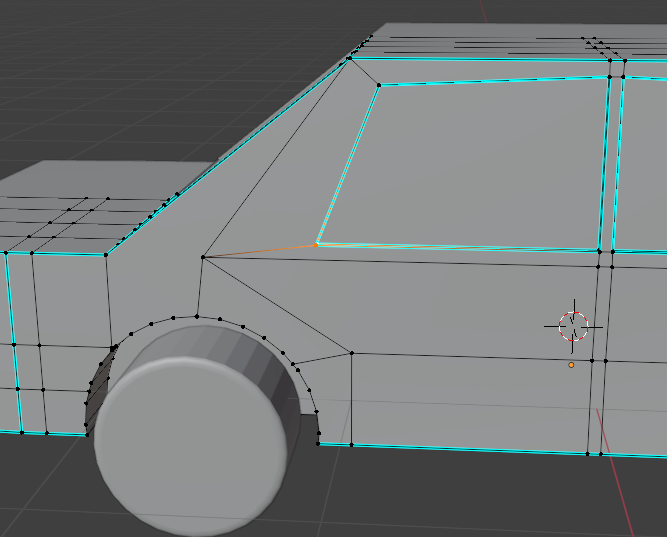Click the 3D cursor crosshair on door panel
This screenshot has width=667, height=537.
tap(574, 326)
